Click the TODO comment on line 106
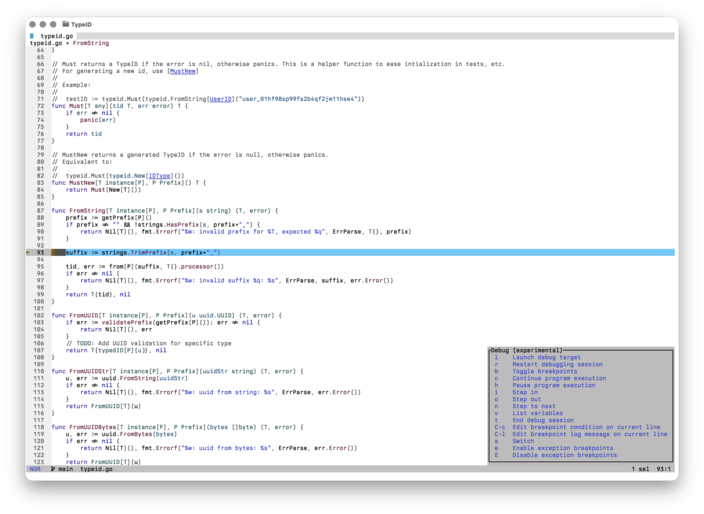This screenshot has width=704, height=514. coord(149,343)
